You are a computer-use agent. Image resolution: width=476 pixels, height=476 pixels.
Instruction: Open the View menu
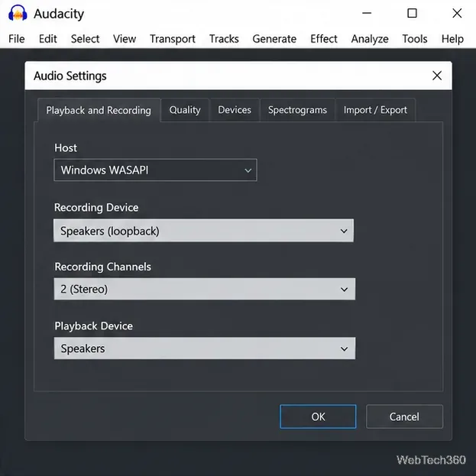click(x=125, y=39)
